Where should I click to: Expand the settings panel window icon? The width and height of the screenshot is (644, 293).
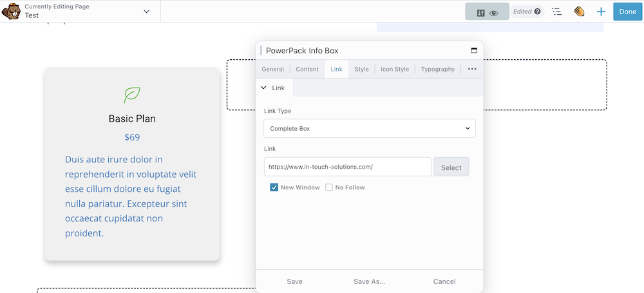[474, 50]
